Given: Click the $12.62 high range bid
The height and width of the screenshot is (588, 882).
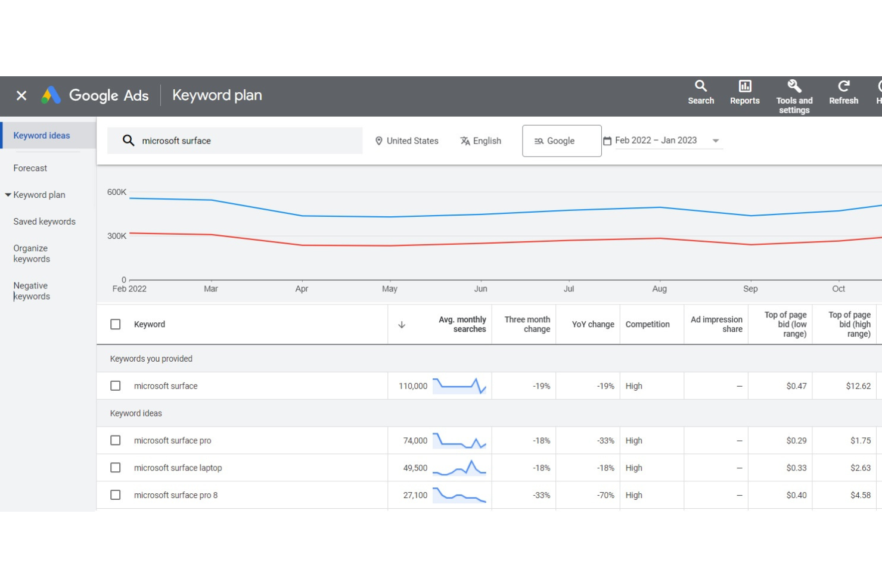Looking at the screenshot, I should (x=858, y=386).
